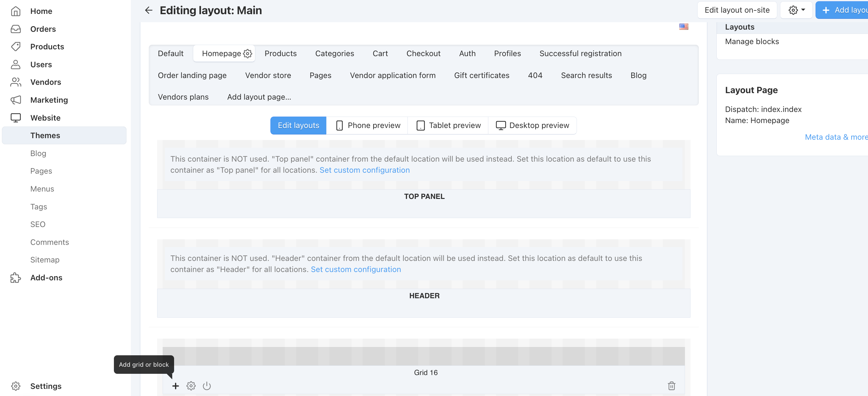Open the Categories layout page tab
The image size is (868, 396).
pos(335,54)
